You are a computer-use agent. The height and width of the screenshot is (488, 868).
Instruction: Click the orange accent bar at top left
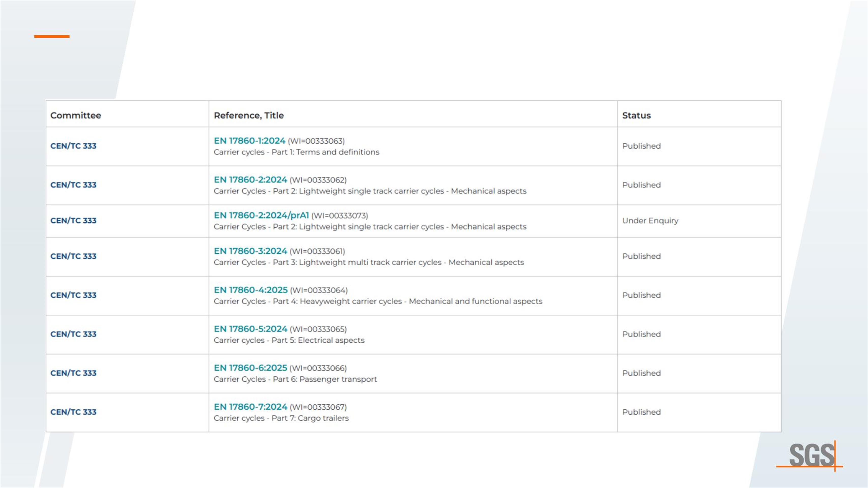52,36
